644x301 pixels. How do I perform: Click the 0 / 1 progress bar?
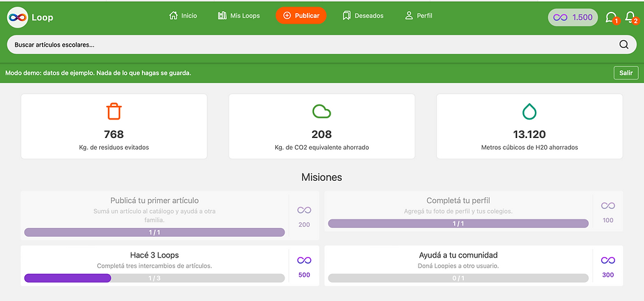(459, 278)
